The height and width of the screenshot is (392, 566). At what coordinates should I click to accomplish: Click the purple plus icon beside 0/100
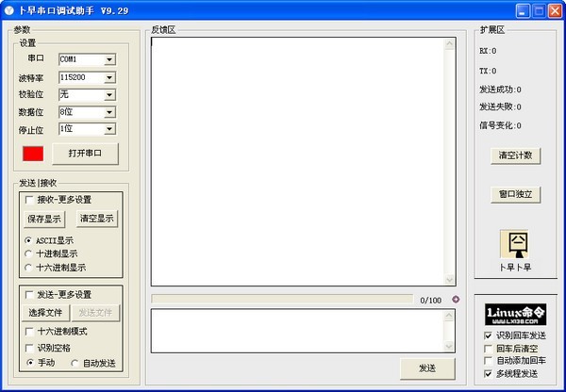tap(456, 300)
